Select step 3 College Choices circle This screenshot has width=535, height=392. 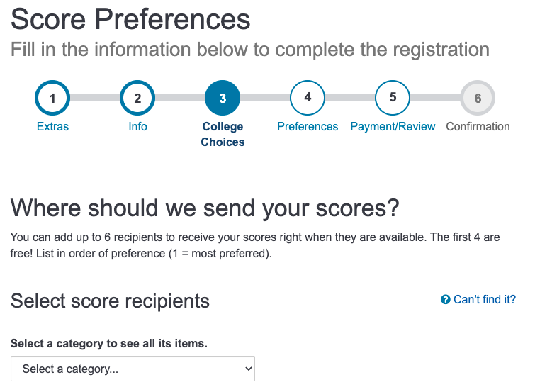(223, 98)
